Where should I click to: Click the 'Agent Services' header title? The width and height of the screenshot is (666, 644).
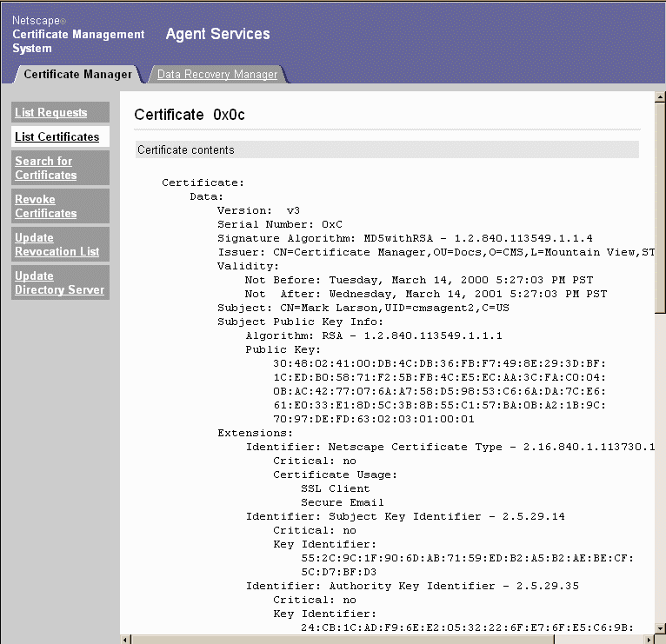(x=218, y=34)
